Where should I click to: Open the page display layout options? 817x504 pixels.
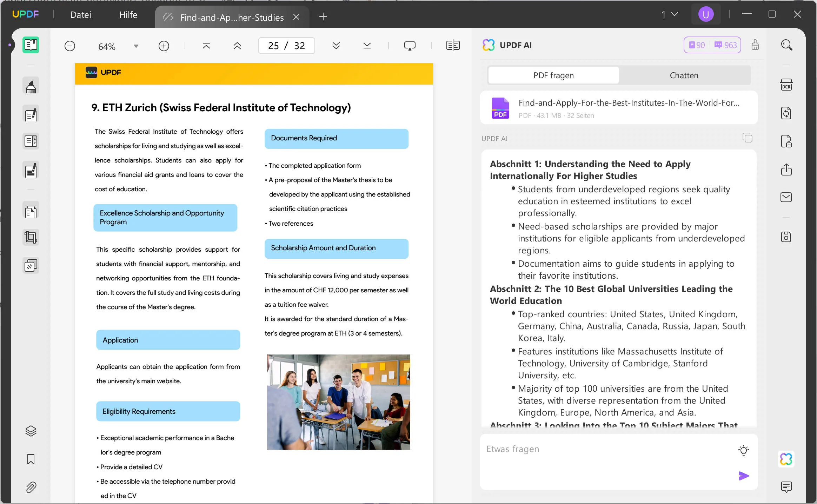coord(453,46)
